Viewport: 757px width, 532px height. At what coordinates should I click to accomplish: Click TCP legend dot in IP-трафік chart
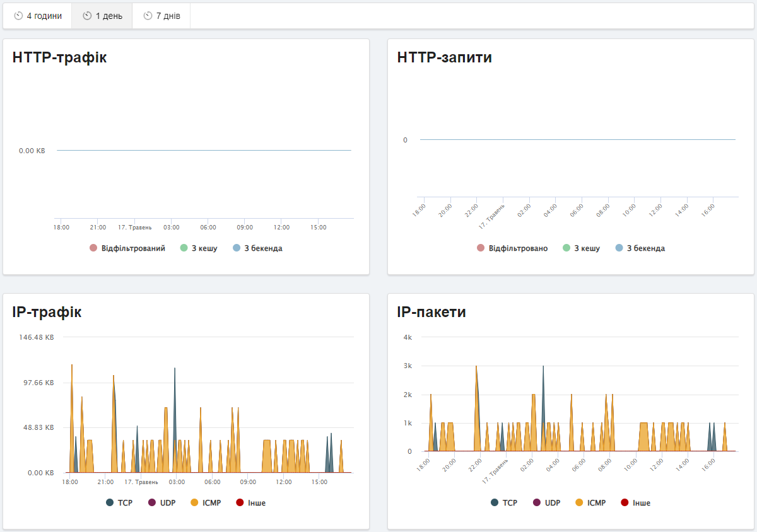tap(110, 503)
